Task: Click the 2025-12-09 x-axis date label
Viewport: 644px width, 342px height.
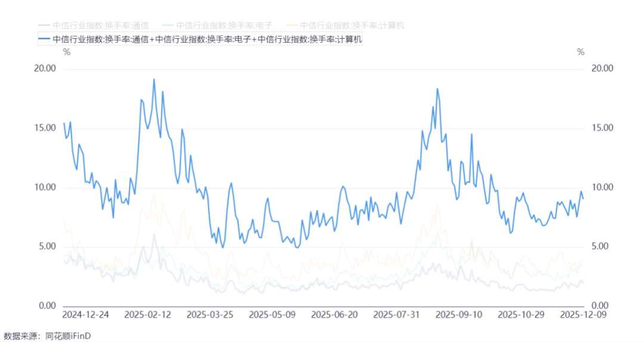Action: pyautogui.click(x=583, y=315)
